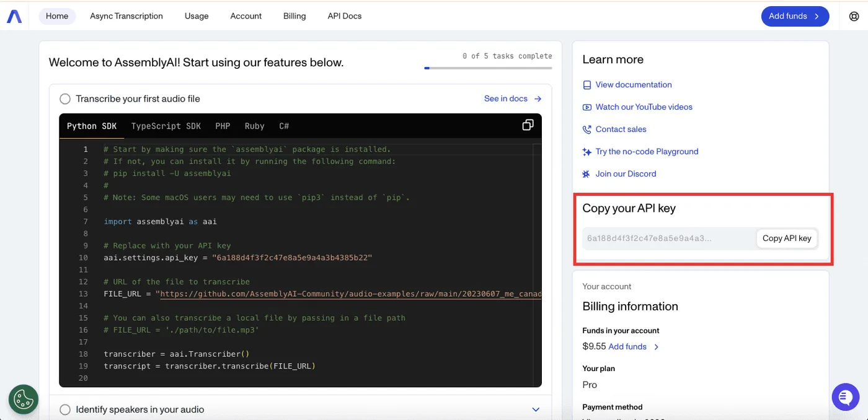
Task: Open the Billing tab
Action: (294, 16)
